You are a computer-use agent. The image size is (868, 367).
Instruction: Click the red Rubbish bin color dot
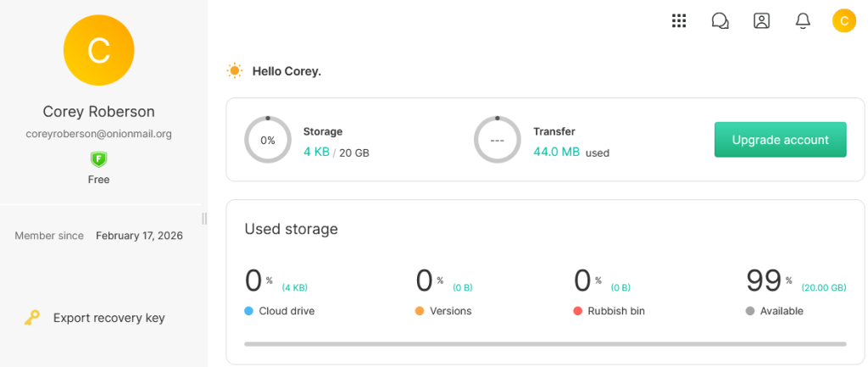(x=578, y=311)
